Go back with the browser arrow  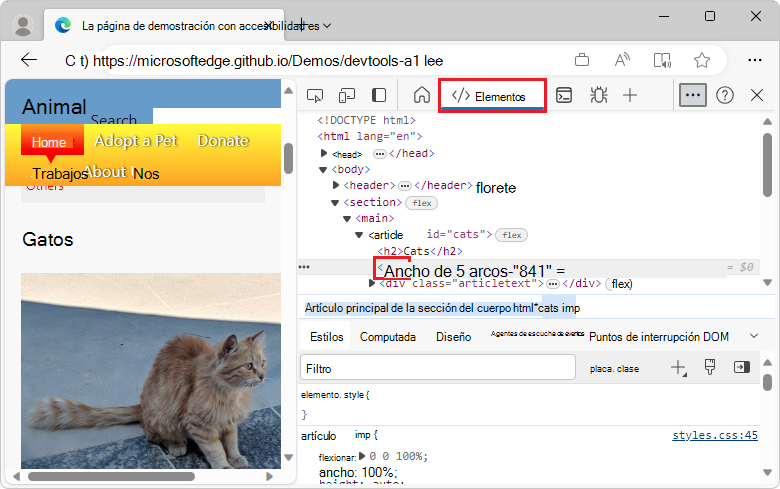(29, 60)
